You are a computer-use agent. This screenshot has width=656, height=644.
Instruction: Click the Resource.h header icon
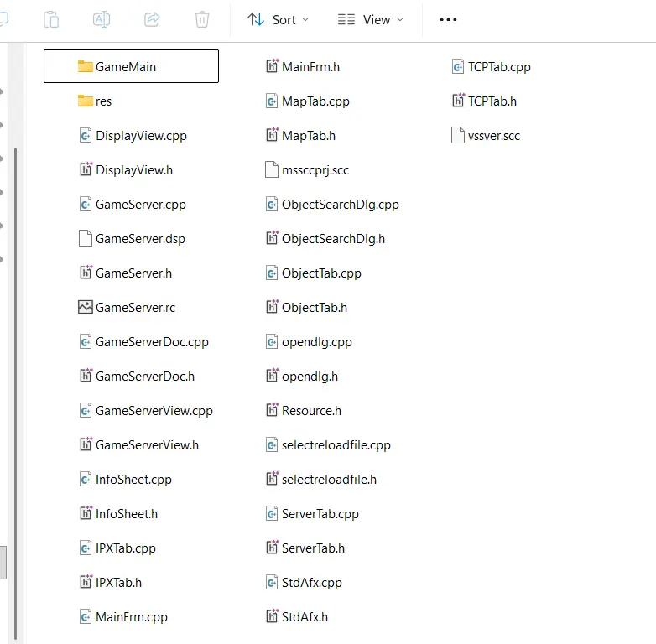(x=272, y=410)
